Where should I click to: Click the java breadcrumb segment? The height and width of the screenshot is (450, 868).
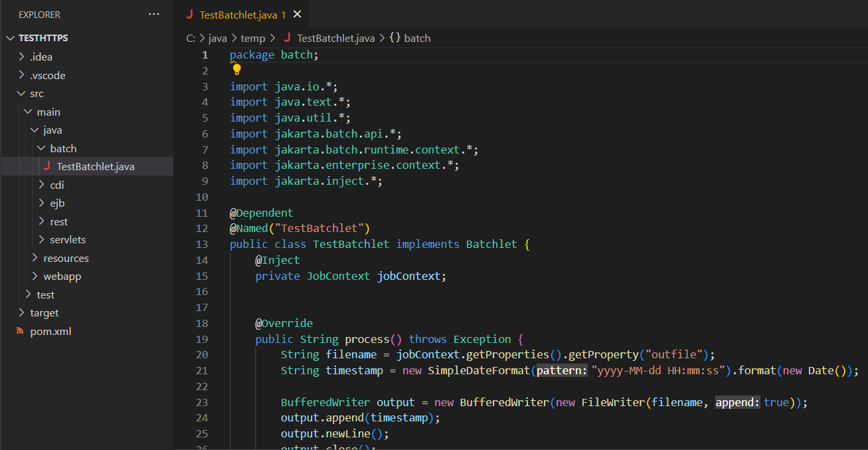tap(217, 38)
